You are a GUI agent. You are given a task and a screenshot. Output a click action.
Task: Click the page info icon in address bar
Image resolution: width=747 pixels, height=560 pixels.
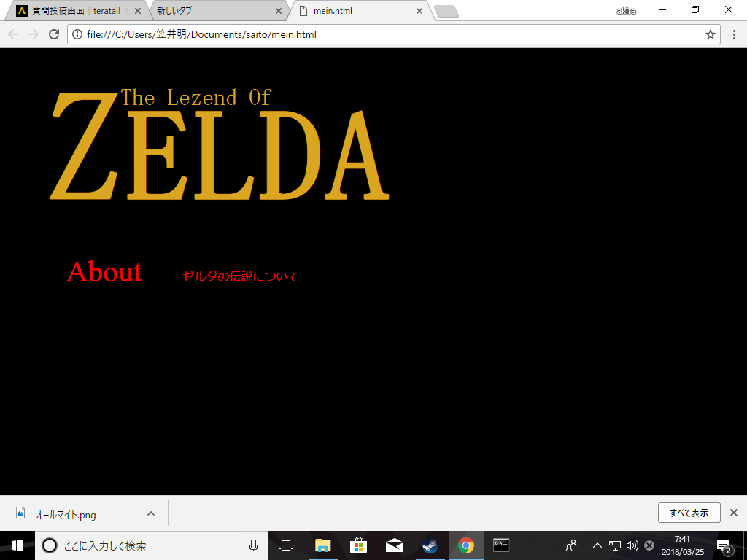pyautogui.click(x=77, y=34)
